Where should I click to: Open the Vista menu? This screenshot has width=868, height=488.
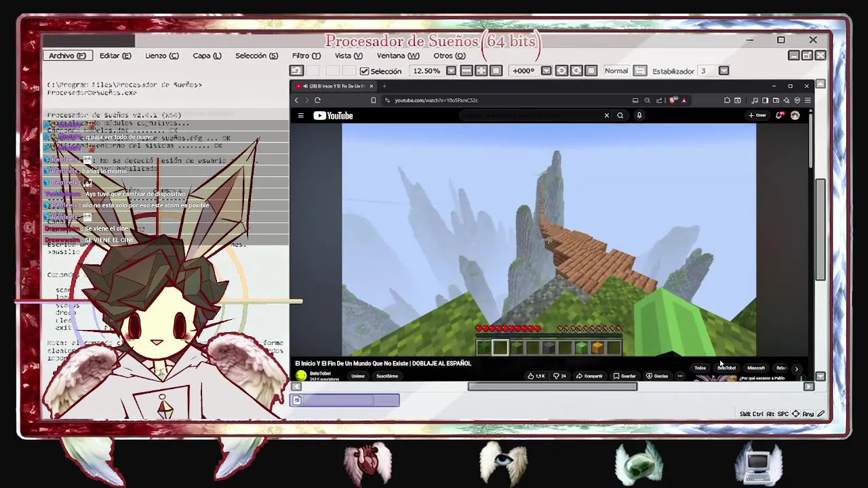(349, 56)
